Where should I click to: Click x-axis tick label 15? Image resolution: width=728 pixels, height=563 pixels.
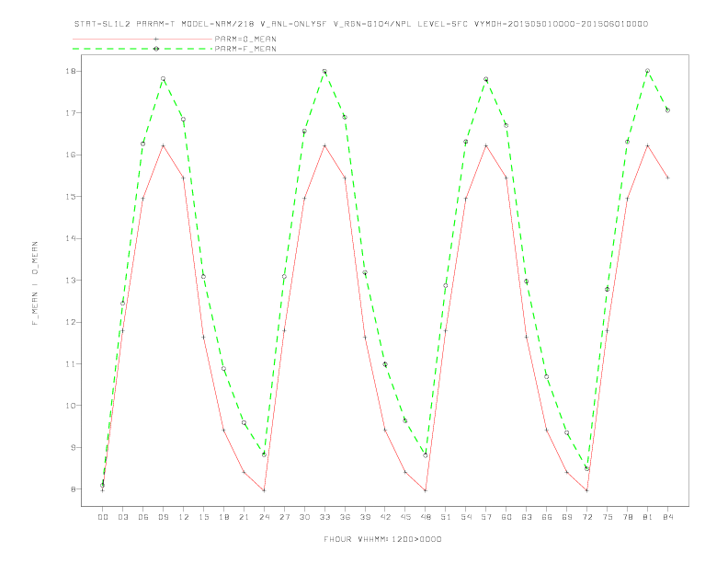coord(203,517)
